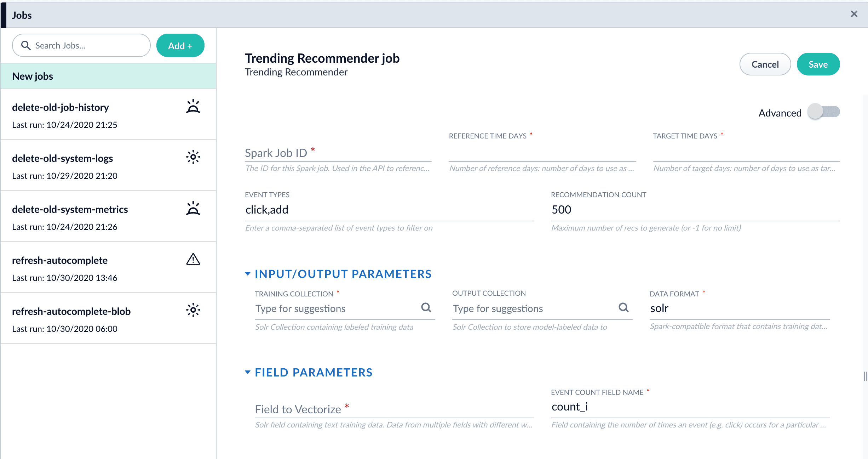Turn on Advanced settings switch

coord(824,111)
